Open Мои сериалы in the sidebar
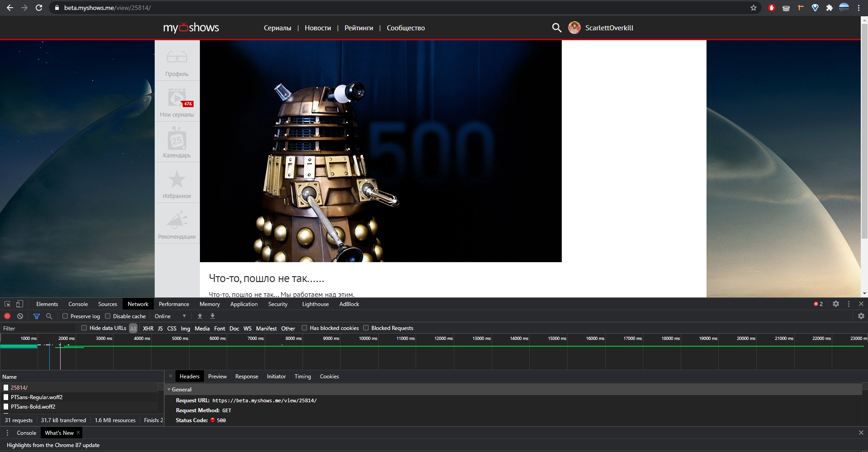 177,101
